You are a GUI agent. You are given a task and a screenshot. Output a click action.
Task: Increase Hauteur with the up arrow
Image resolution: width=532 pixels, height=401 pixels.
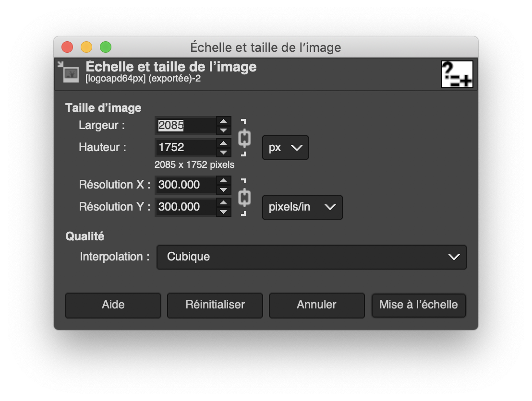pos(223,143)
